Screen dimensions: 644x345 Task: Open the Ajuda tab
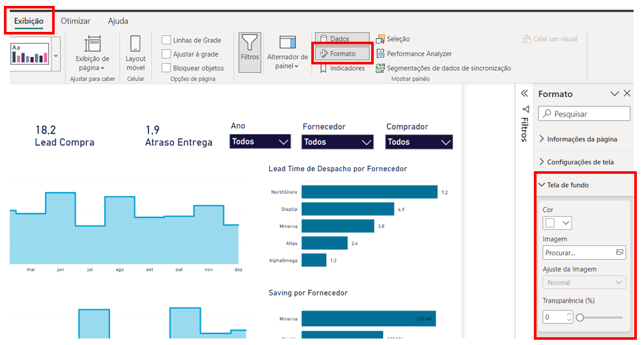pos(118,21)
